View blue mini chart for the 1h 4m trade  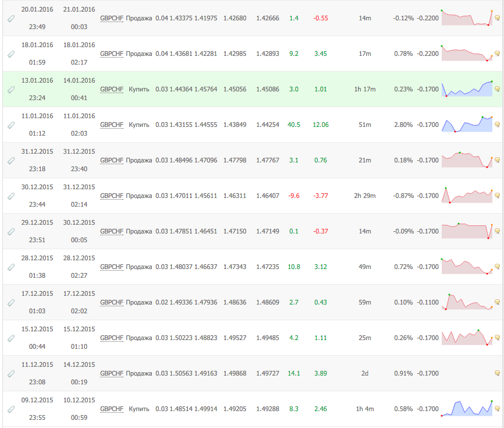coord(467,408)
